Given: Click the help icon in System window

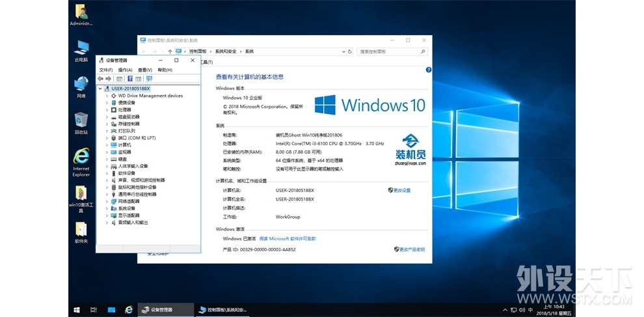Looking at the screenshot, I should [x=429, y=70].
